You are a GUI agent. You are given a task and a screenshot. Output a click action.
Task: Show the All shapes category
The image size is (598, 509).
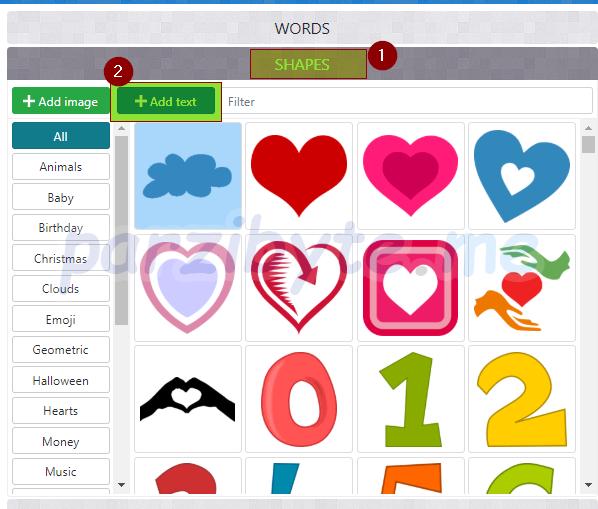61,136
